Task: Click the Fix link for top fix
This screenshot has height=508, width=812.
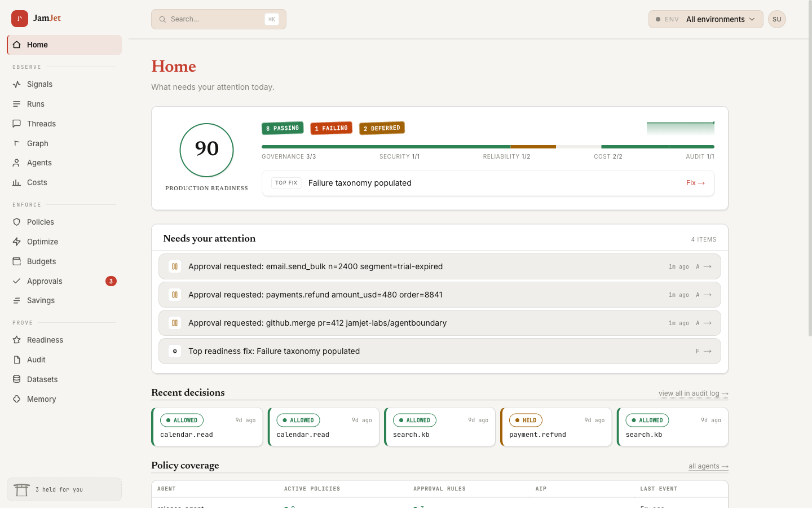Action: (695, 183)
